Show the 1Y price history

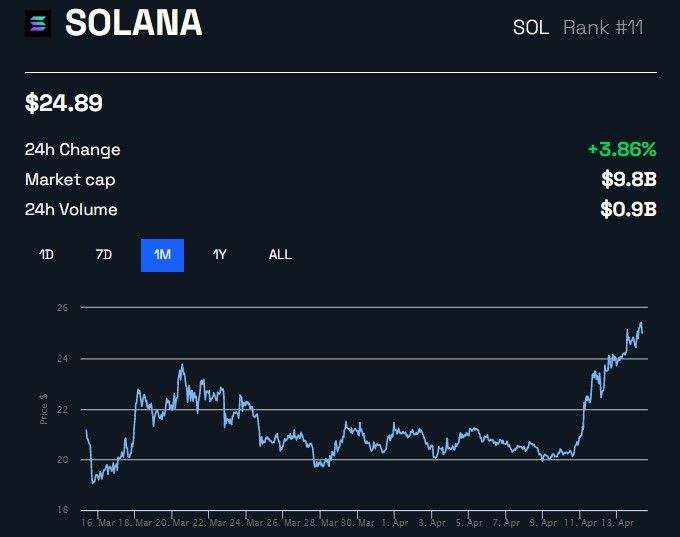[220, 255]
